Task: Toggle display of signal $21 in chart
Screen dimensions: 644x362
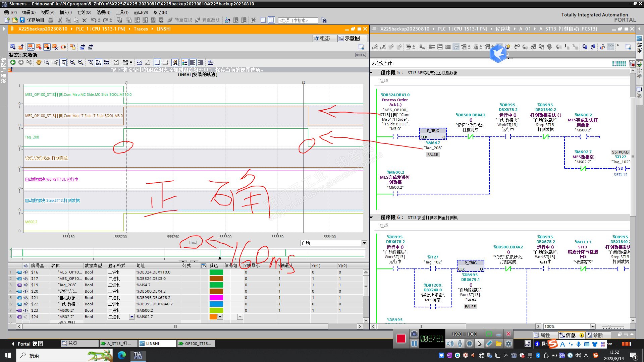Action: click(x=26, y=298)
